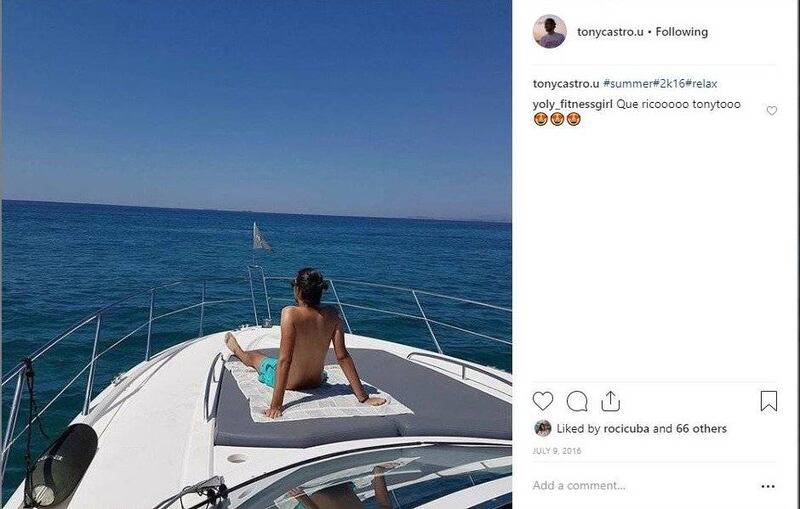Save post with the bookmark icon

pos(768,401)
